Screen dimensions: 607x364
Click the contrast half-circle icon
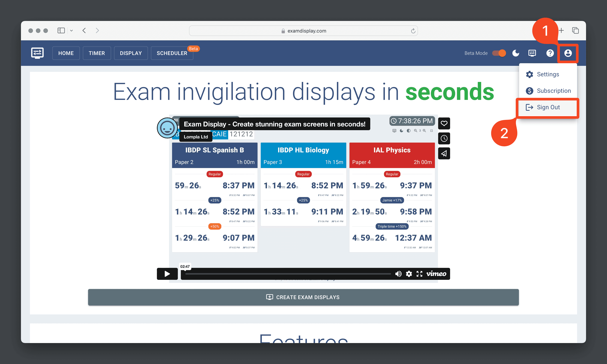(408, 131)
